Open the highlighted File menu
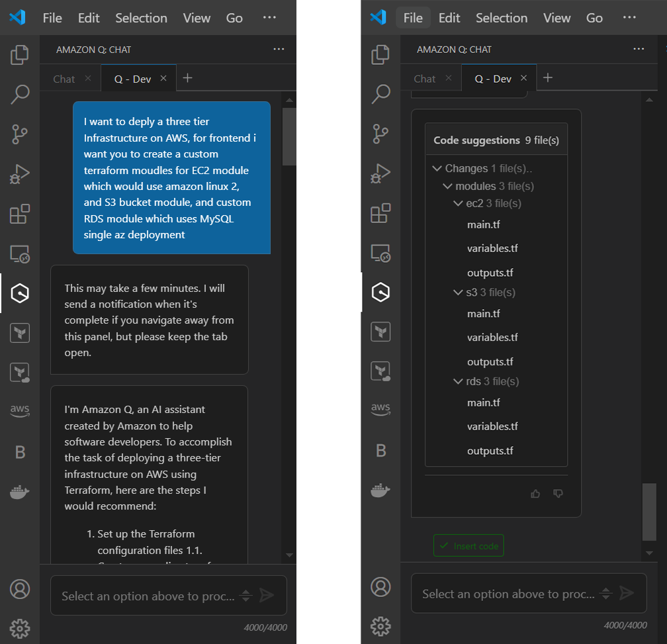The image size is (667, 644). click(x=413, y=18)
